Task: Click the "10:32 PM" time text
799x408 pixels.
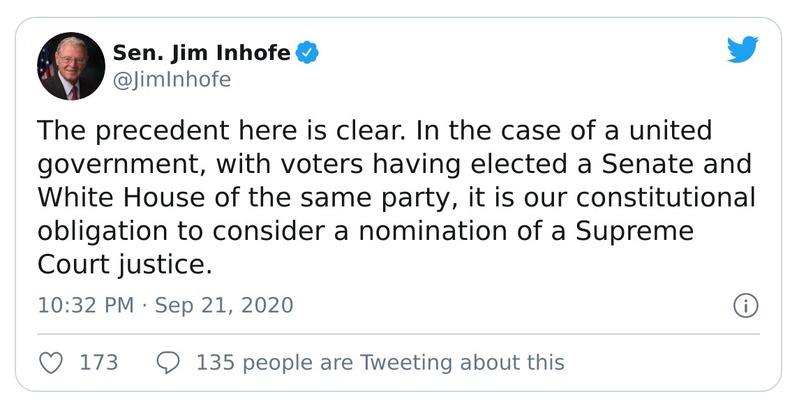Action: (x=85, y=305)
